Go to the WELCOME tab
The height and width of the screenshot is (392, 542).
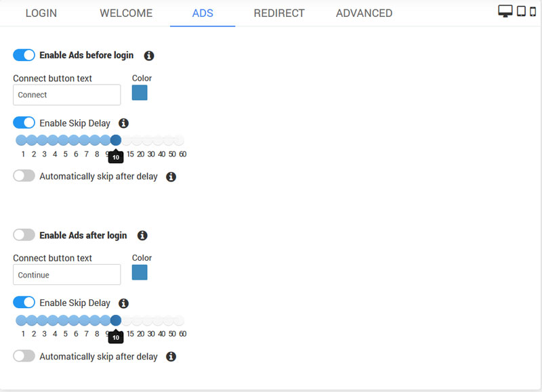(x=126, y=14)
